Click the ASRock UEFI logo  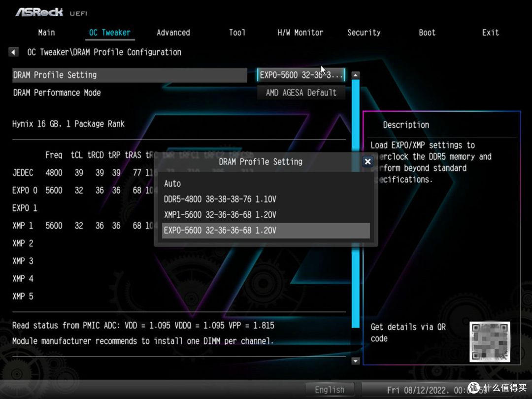pyautogui.click(x=51, y=12)
